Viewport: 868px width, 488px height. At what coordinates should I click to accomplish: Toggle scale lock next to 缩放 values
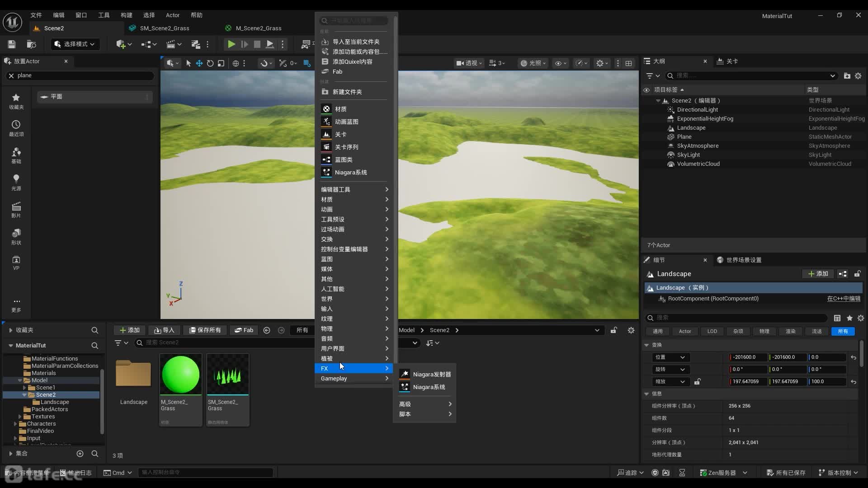(x=697, y=382)
